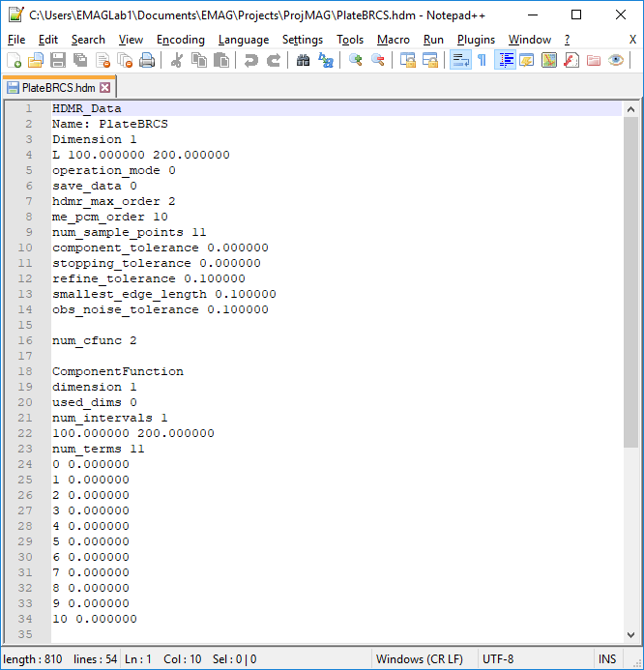Open the Search menu

click(x=88, y=40)
